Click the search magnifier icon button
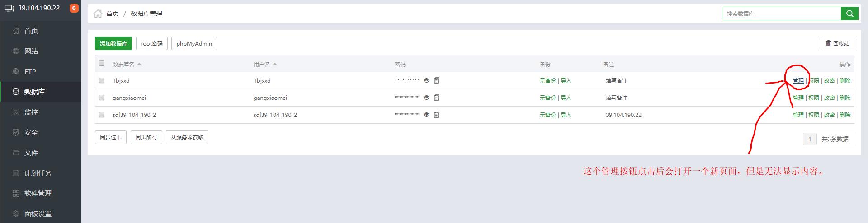 (849, 14)
